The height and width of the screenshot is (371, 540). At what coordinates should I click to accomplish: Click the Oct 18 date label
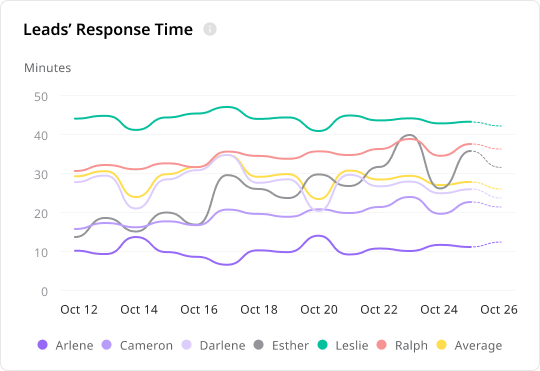259,309
